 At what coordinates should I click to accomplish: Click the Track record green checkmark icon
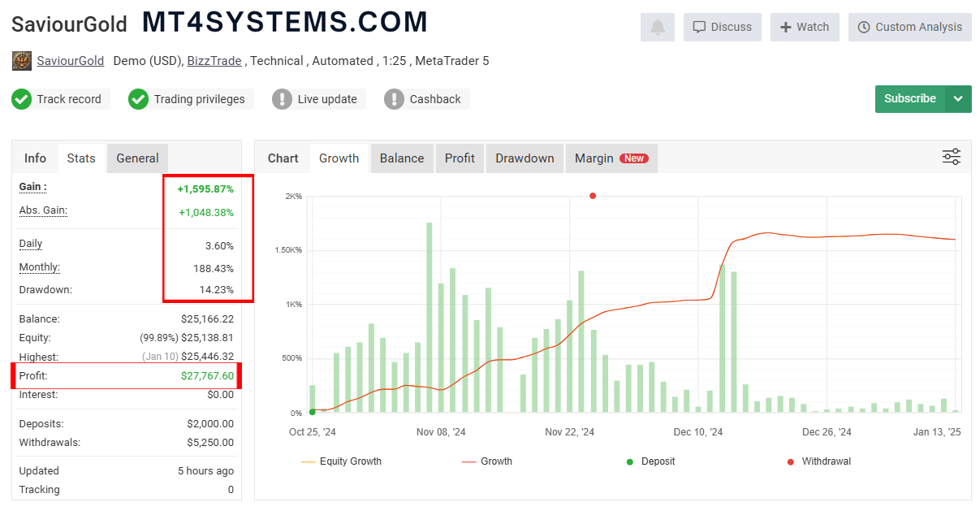point(21,99)
